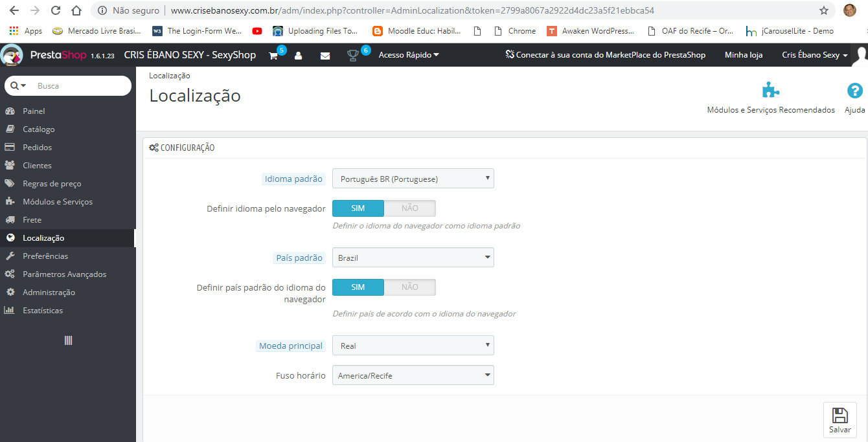Open Chrome profile avatar
Screen dimensions: 868x442
pos(850,10)
